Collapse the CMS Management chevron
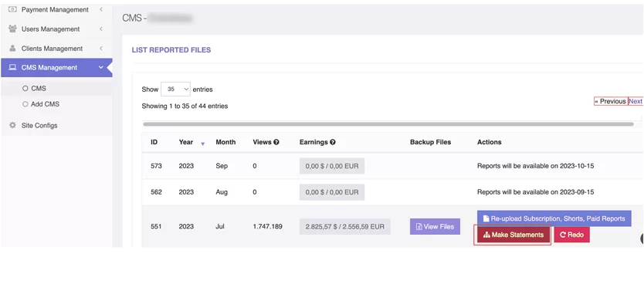Image resolution: width=644 pixels, height=291 pixels. (100, 67)
